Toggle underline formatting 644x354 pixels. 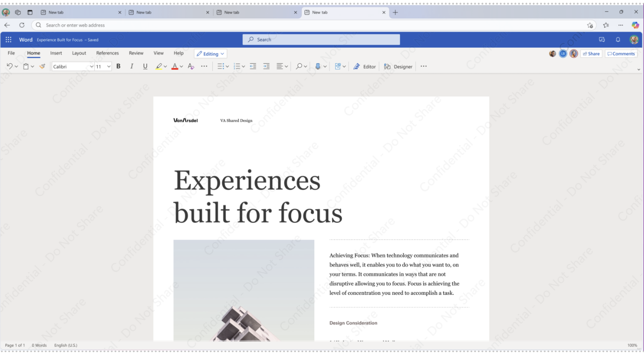pyautogui.click(x=145, y=66)
